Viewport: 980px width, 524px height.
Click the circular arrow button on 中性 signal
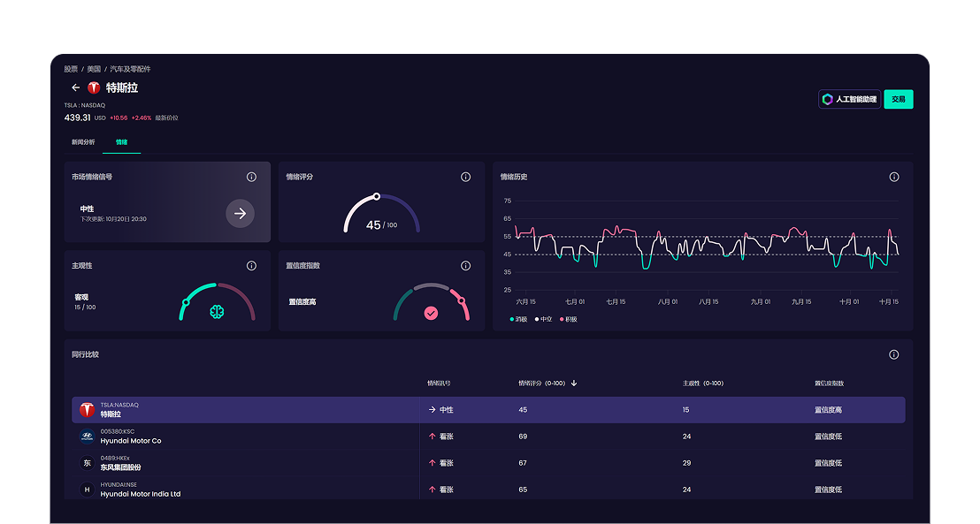coord(240,214)
